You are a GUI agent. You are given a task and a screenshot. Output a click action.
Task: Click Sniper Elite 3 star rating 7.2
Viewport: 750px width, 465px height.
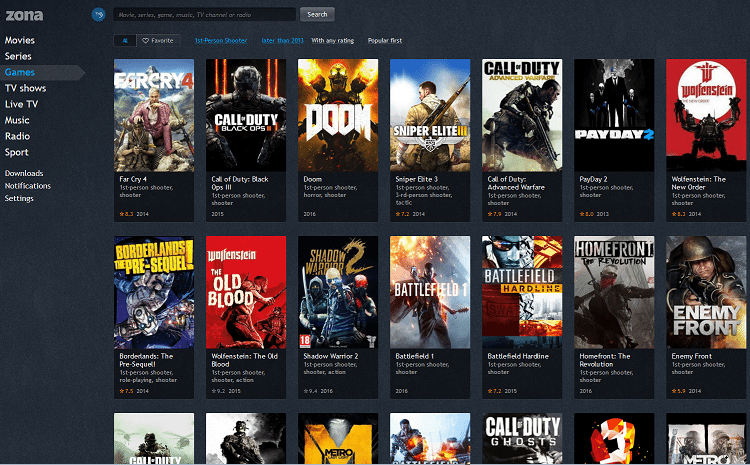[402, 214]
